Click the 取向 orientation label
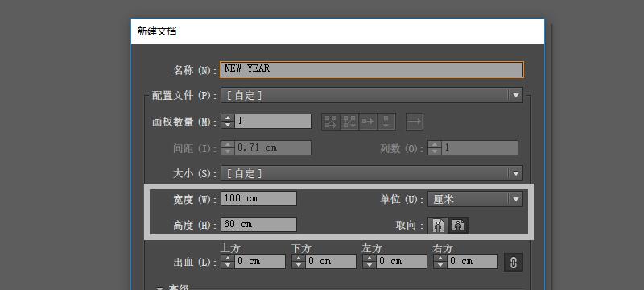Image resolution: width=644 pixels, height=290 pixels. (410, 225)
